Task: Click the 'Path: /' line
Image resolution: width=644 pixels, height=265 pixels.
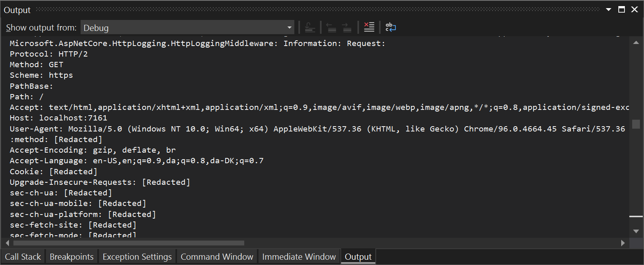Action: click(x=26, y=97)
